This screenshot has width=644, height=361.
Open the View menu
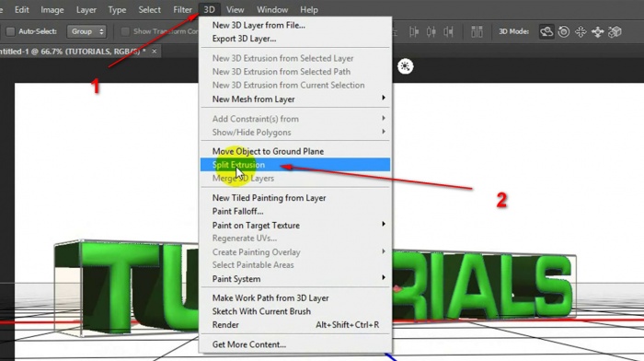click(235, 9)
